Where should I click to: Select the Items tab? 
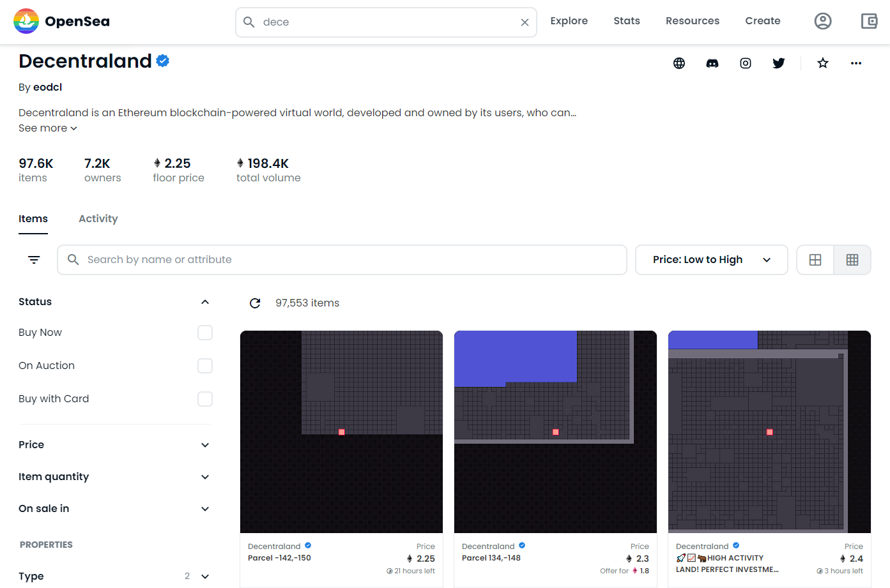33,219
